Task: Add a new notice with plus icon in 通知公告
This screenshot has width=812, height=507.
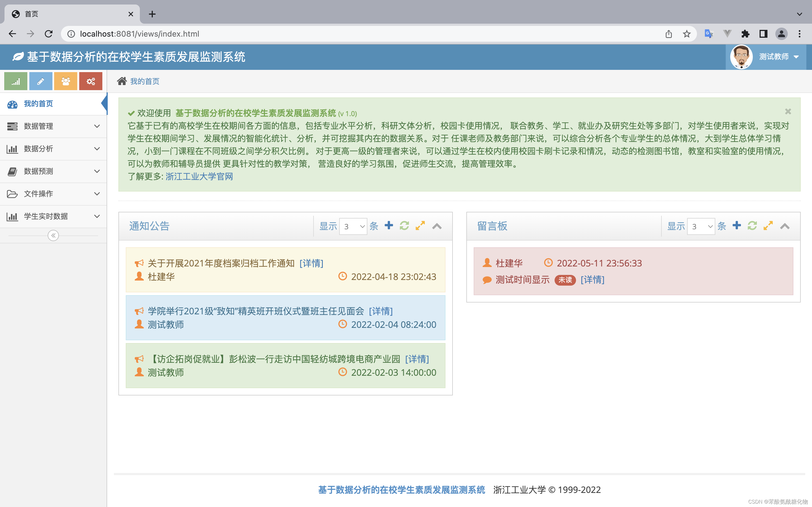Action: [389, 226]
